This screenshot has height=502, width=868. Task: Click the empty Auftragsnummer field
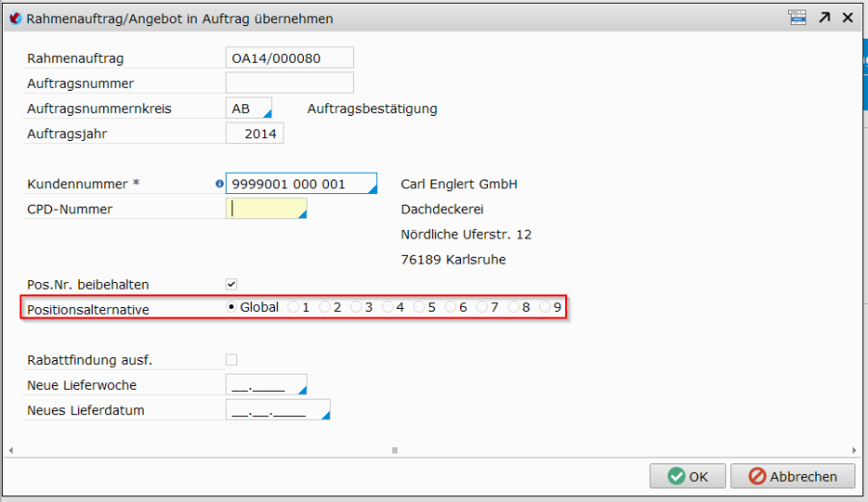pyautogui.click(x=289, y=83)
